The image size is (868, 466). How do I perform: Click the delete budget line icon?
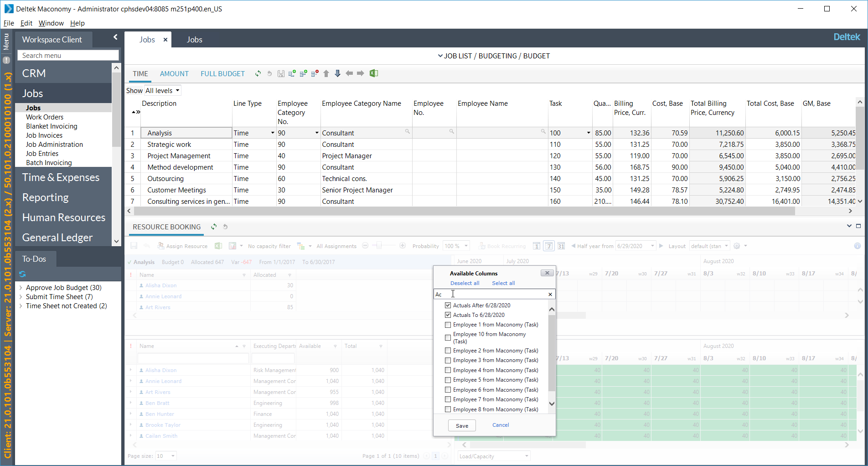coord(315,73)
